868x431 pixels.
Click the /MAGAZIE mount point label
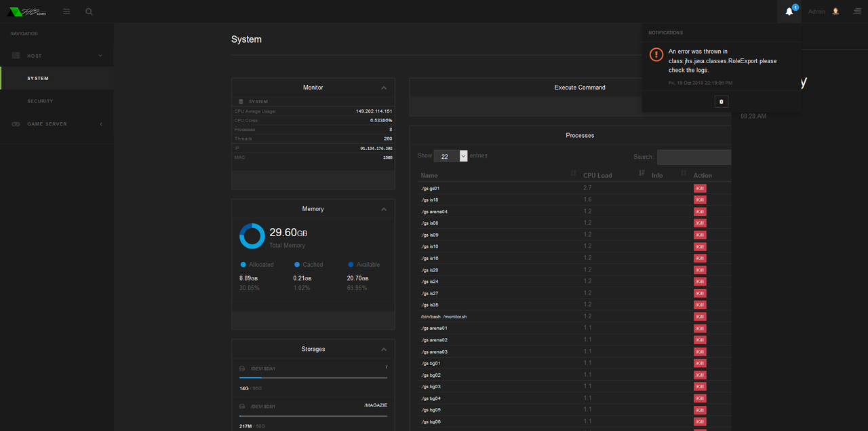(x=376, y=405)
